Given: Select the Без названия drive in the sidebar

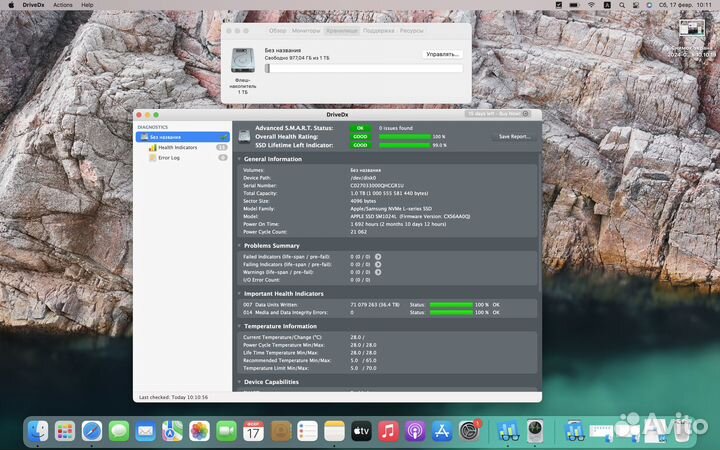Looking at the screenshot, I should [183, 137].
